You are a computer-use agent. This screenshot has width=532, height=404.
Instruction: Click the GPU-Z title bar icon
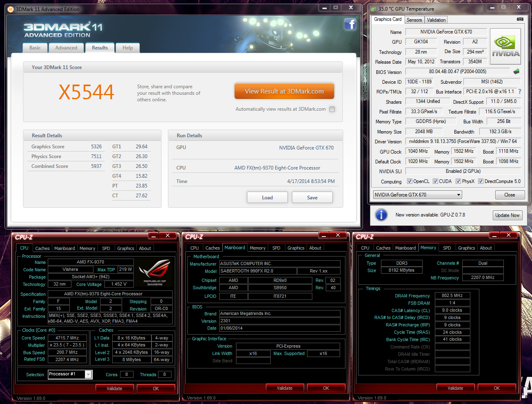373,9
